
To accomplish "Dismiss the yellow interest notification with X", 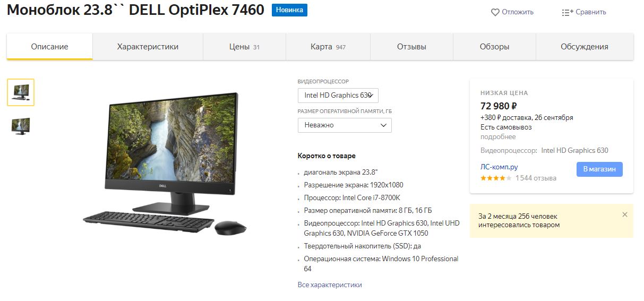I will coord(625,214).
